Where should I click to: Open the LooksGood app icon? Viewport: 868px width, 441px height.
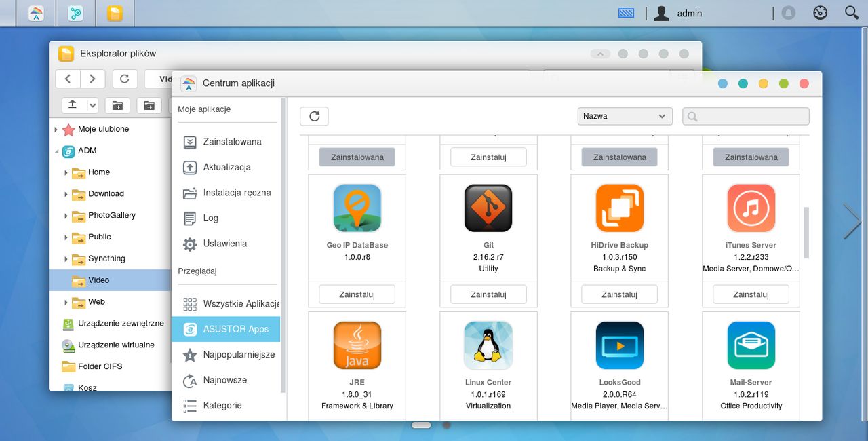[620, 345]
